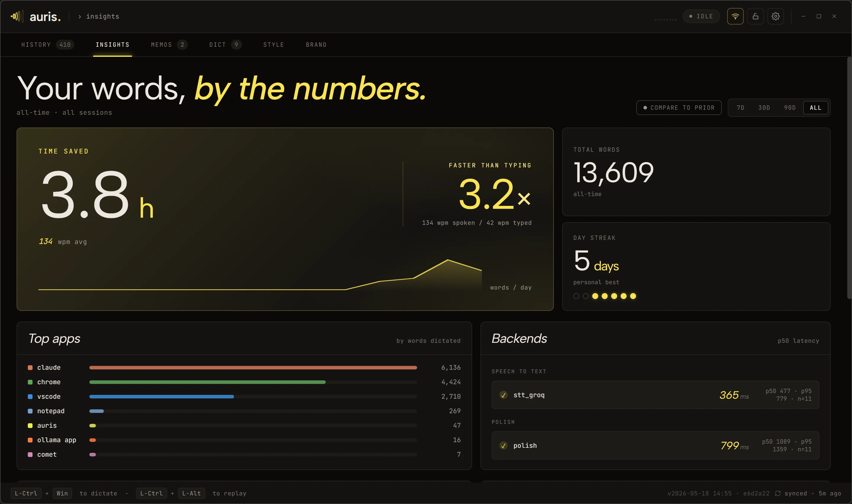
Task: Click the 134 wpm avg text
Action: 63,242
